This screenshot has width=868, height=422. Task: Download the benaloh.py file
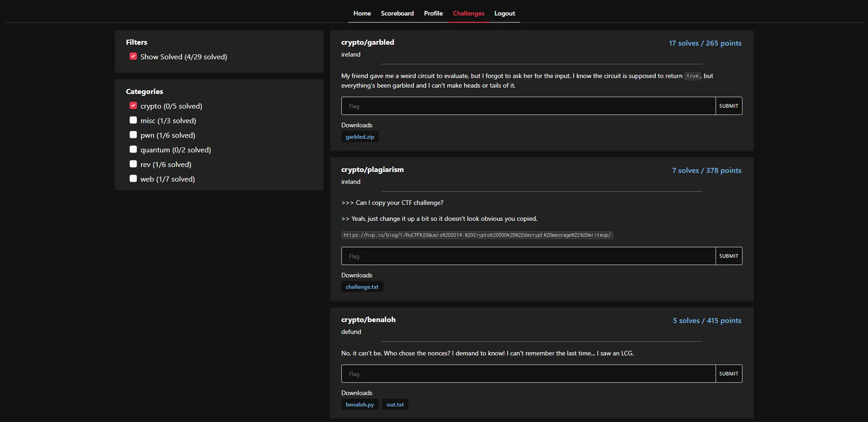(x=360, y=405)
